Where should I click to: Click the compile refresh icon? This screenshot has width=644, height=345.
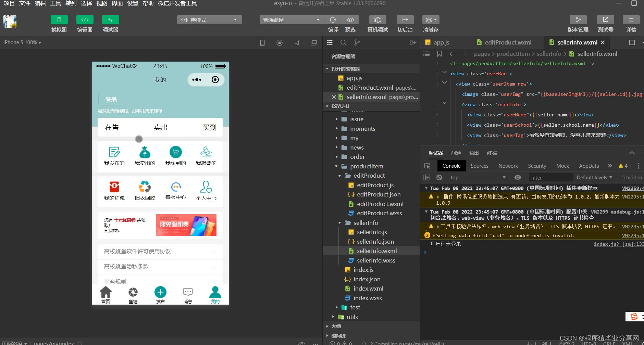333,20
